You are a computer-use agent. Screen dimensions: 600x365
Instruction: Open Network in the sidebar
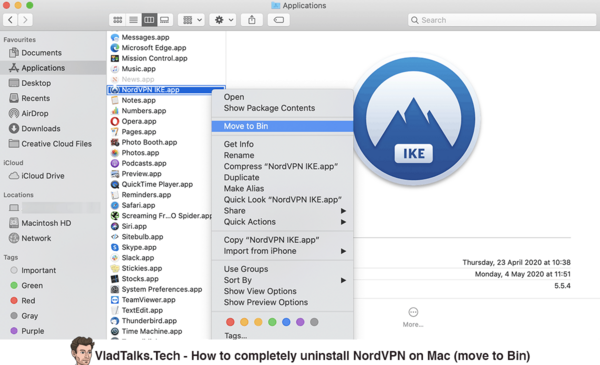[x=30, y=238]
